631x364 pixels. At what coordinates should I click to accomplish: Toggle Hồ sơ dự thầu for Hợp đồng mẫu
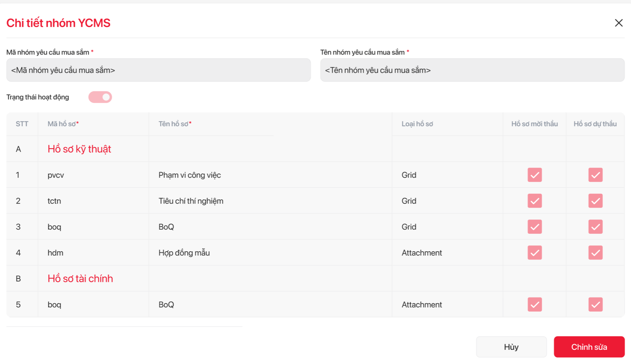(x=595, y=253)
